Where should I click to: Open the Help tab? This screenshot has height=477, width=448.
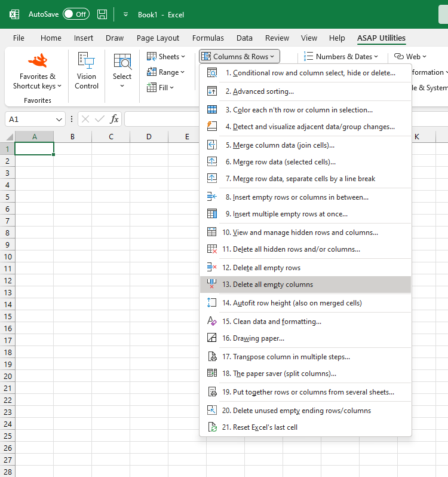(337, 38)
